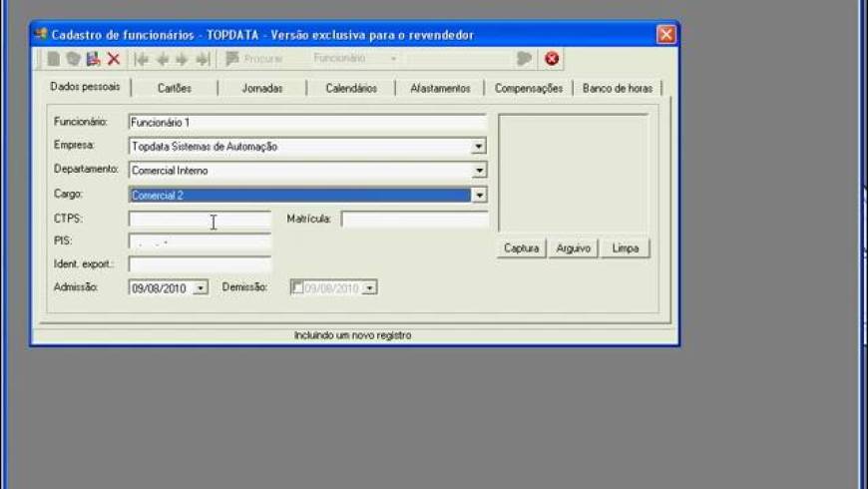Click the Admissão date value 09/08/2010
This screenshot has height=489, width=868.
click(x=159, y=288)
